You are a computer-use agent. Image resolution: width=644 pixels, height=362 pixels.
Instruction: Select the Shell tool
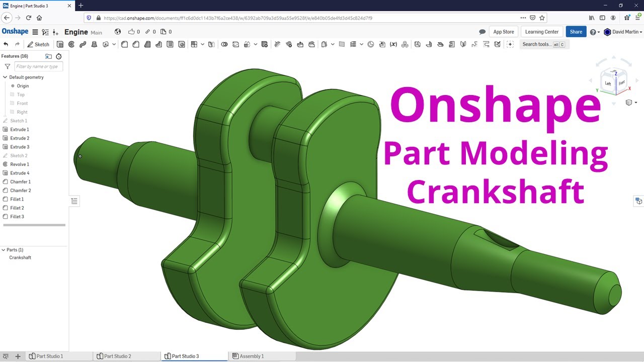click(x=170, y=44)
